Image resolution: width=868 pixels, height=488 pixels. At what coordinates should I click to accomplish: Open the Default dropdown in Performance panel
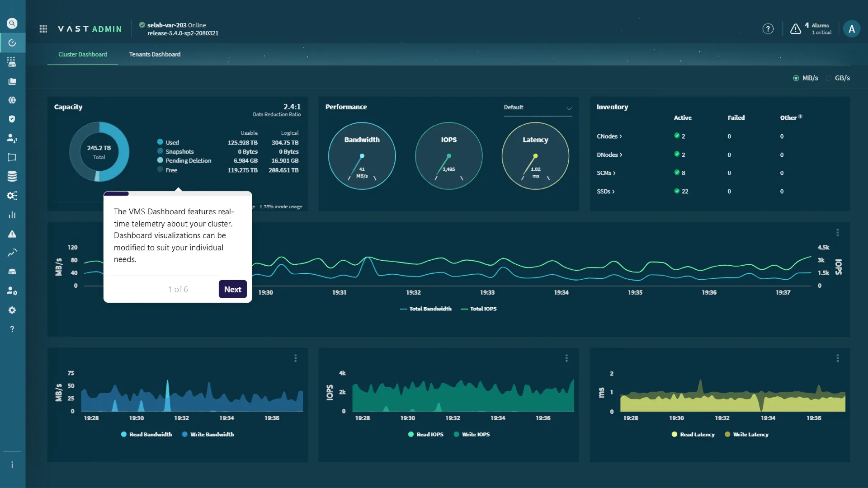pos(538,108)
